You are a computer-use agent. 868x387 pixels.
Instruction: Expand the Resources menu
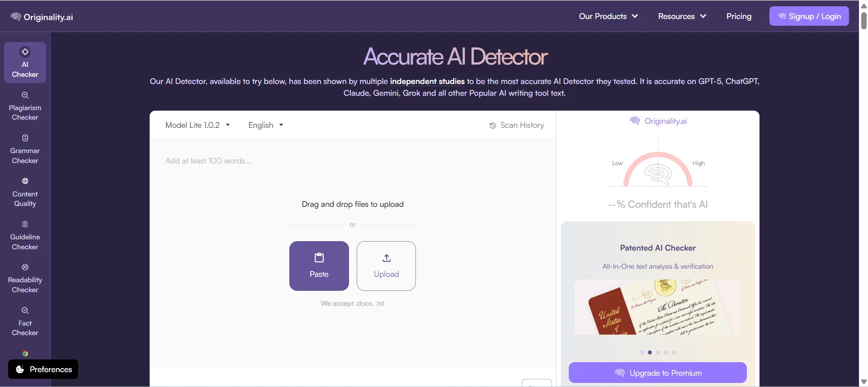[682, 16]
